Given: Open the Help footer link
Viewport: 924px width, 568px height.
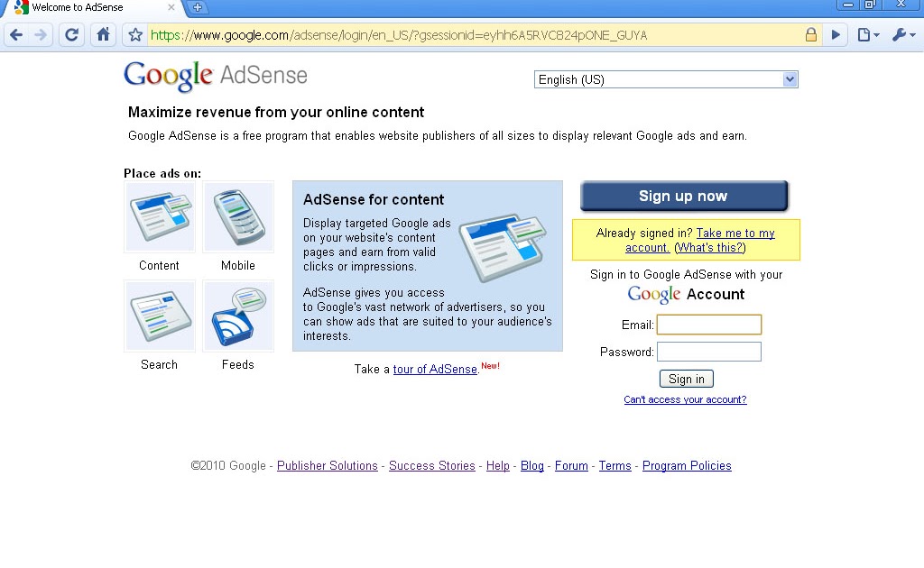Looking at the screenshot, I should pos(498,465).
